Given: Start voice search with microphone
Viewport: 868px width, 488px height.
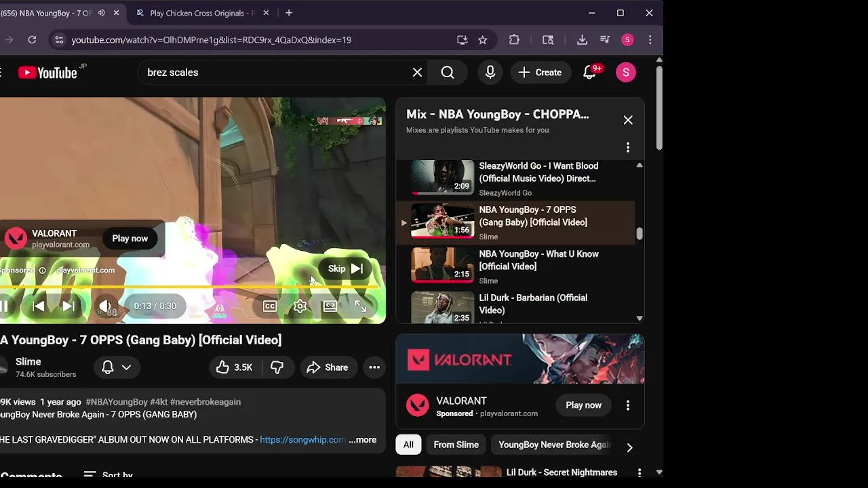Looking at the screenshot, I should pos(490,73).
